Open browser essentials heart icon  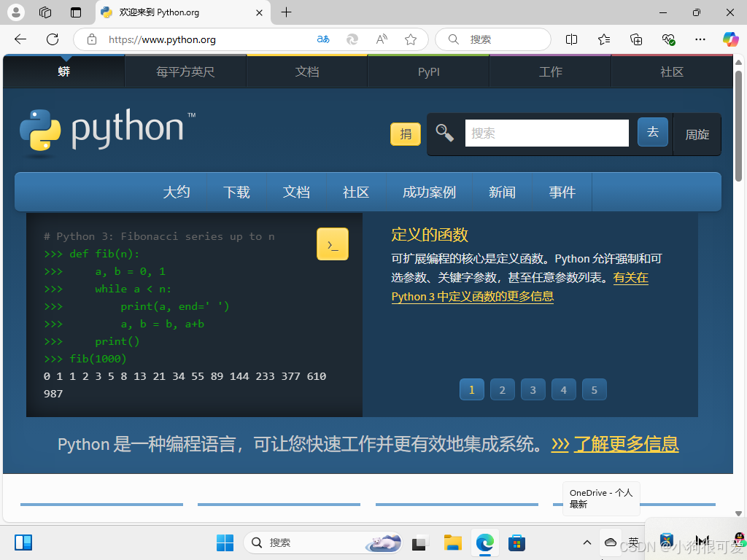(668, 39)
